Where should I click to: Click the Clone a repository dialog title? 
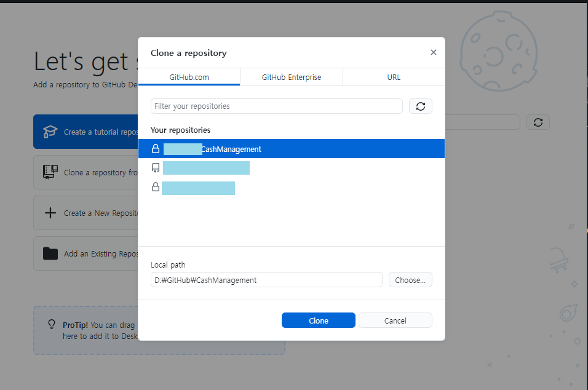pos(189,53)
